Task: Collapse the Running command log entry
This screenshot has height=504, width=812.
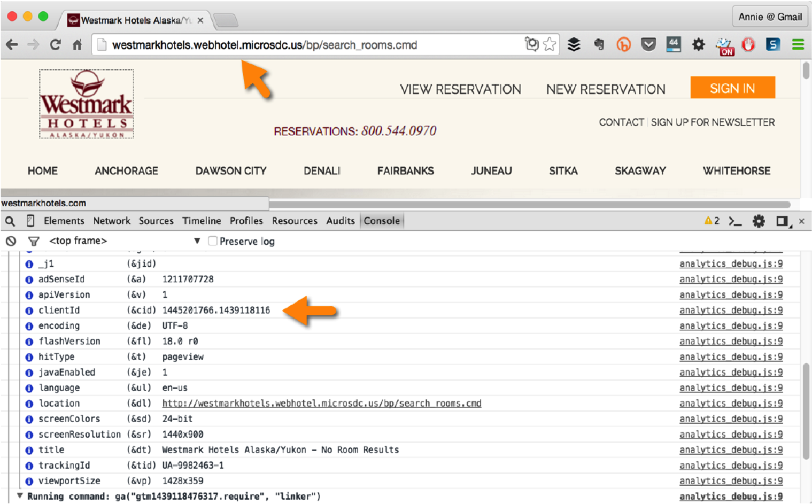Action: [x=20, y=496]
